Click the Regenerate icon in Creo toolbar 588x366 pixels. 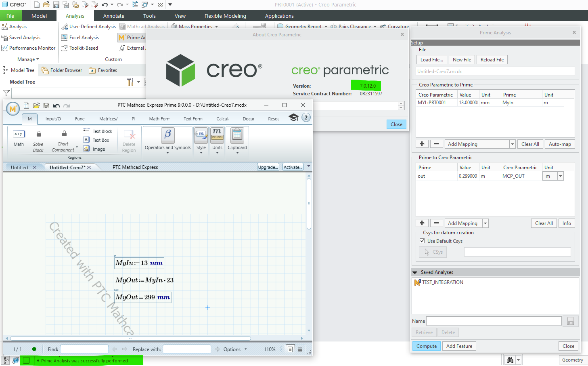pyautogui.click(x=135, y=4)
